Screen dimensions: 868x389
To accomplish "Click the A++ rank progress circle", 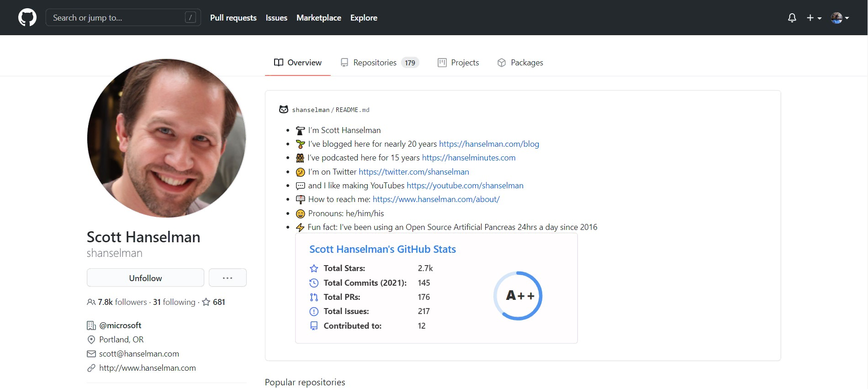I will pyautogui.click(x=518, y=296).
